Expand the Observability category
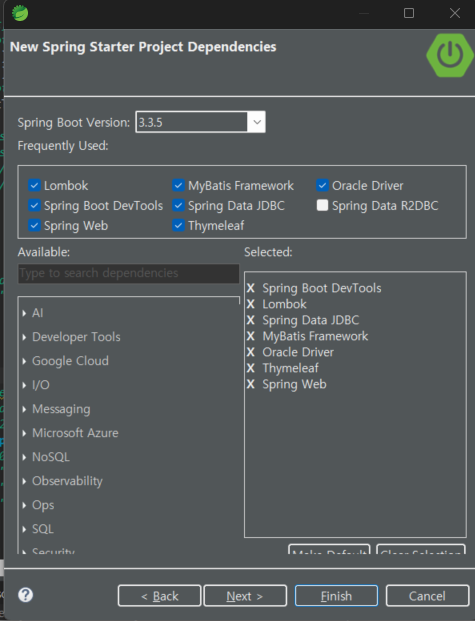The width and height of the screenshot is (475, 621). tap(25, 481)
